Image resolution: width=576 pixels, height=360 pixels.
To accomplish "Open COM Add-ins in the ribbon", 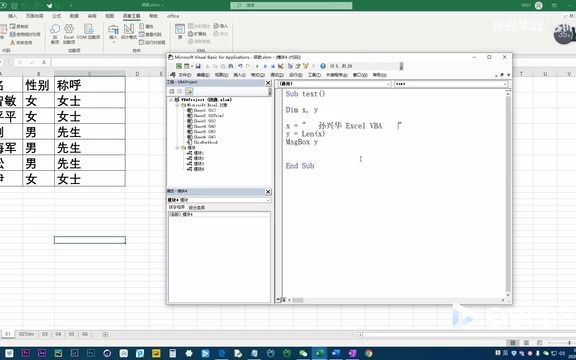I will [88, 32].
